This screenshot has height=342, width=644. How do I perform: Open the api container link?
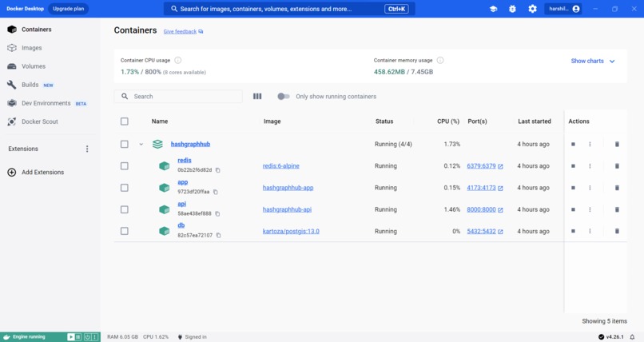tap(182, 204)
